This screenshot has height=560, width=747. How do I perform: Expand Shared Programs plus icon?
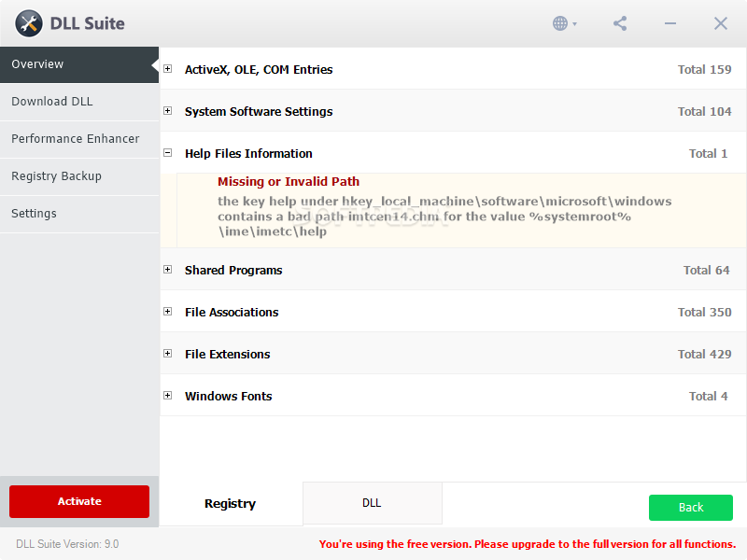(x=168, y=270)
